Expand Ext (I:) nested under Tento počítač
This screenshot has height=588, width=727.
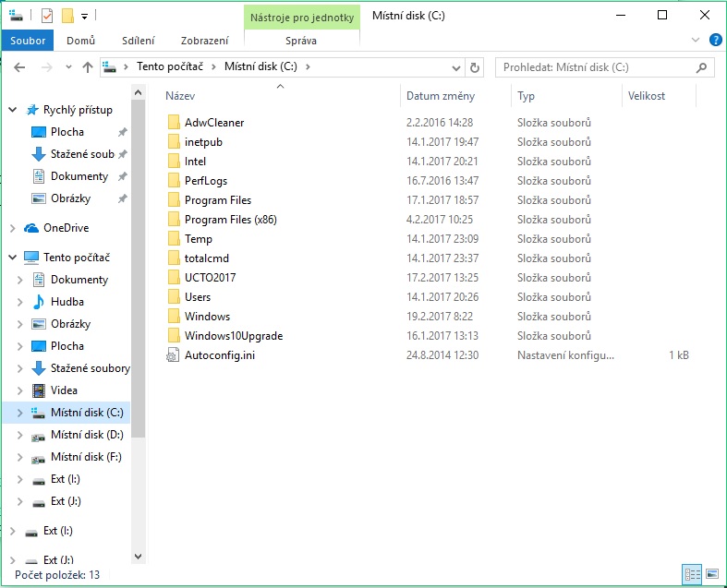click(20, 480)
